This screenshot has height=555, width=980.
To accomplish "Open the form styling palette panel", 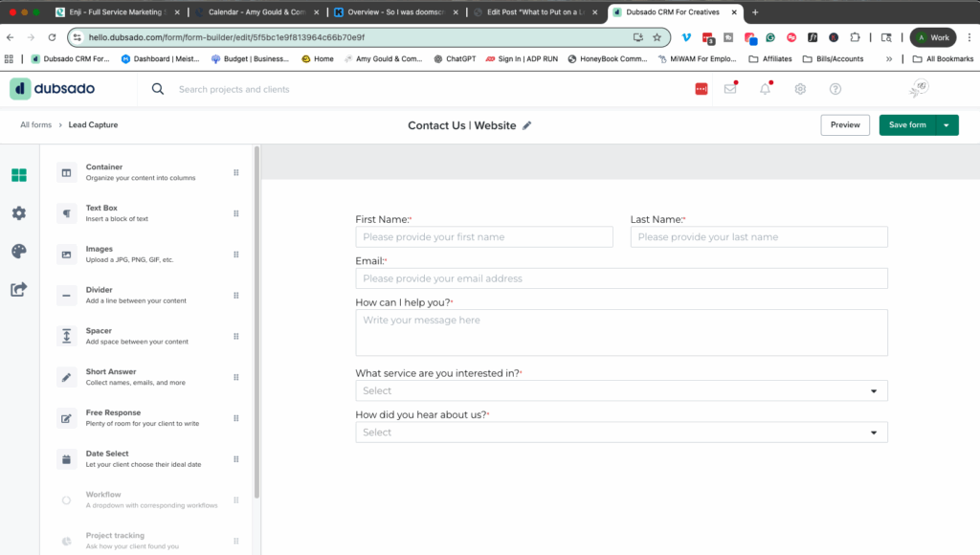I will (x=19, y=252).
